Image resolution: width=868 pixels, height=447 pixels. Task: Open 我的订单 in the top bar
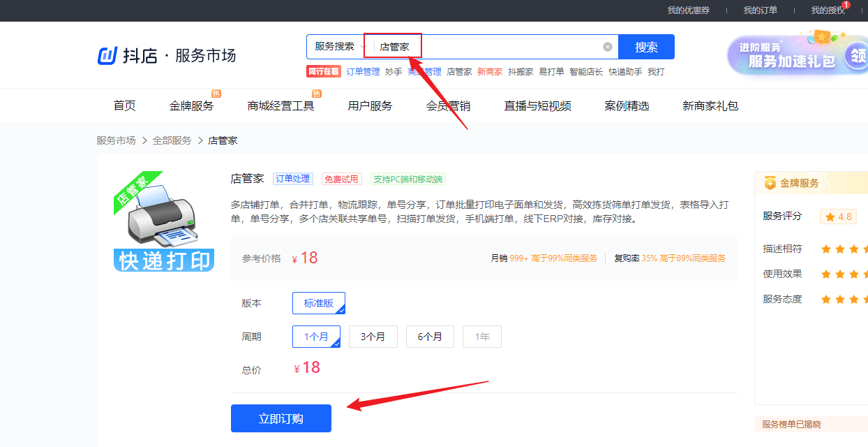pos(760,10)
